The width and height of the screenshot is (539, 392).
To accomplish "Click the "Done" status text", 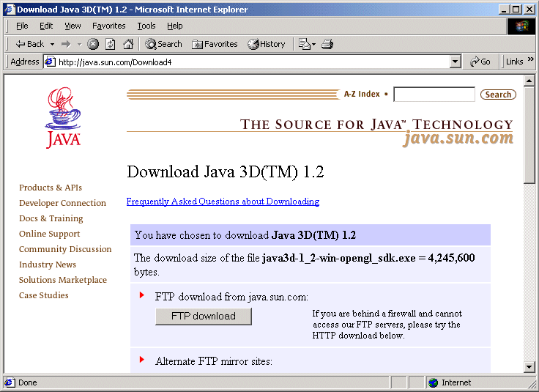I will 28,382.
